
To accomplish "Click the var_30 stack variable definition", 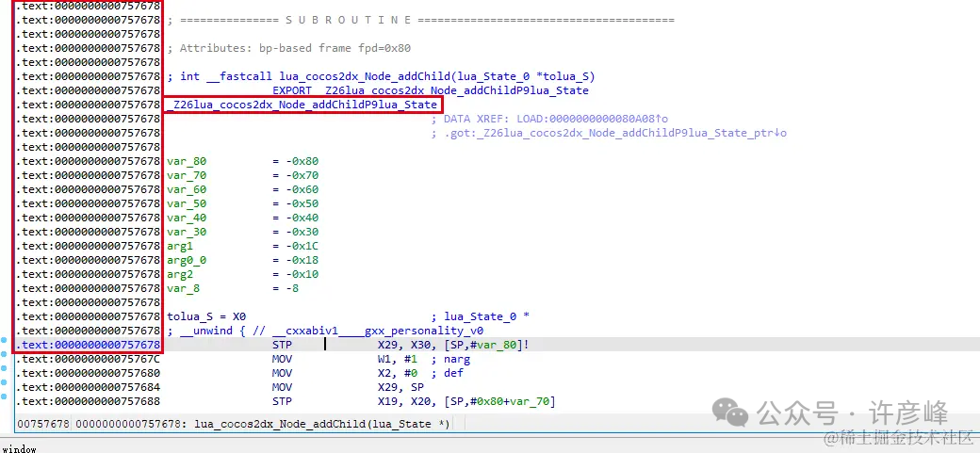I will point(187,232).
